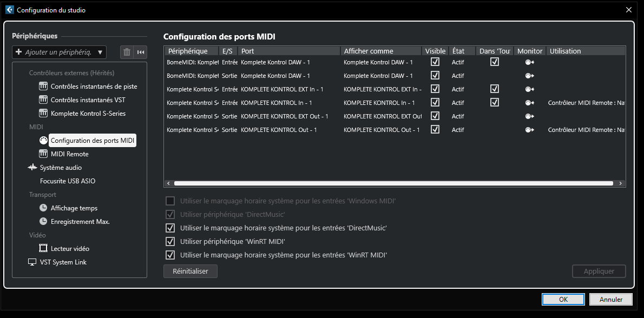Click the trash icon to delete device
This screenshot has height=318, width=644.
coord(127,52)
